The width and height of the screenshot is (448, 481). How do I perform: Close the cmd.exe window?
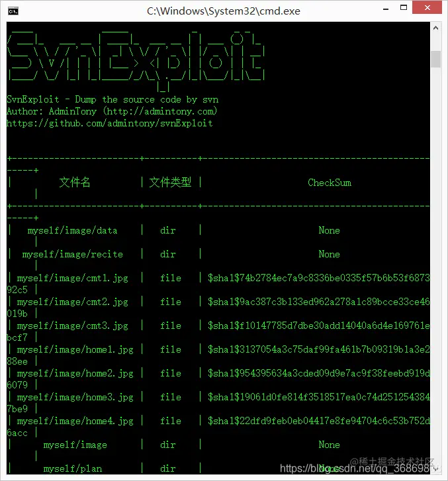coord(427,8)
